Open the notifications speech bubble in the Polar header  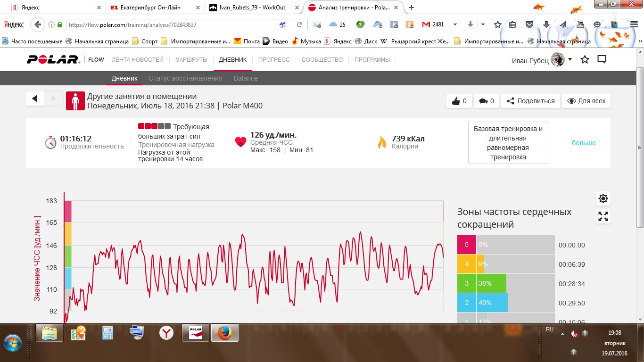tap(602, 59)
